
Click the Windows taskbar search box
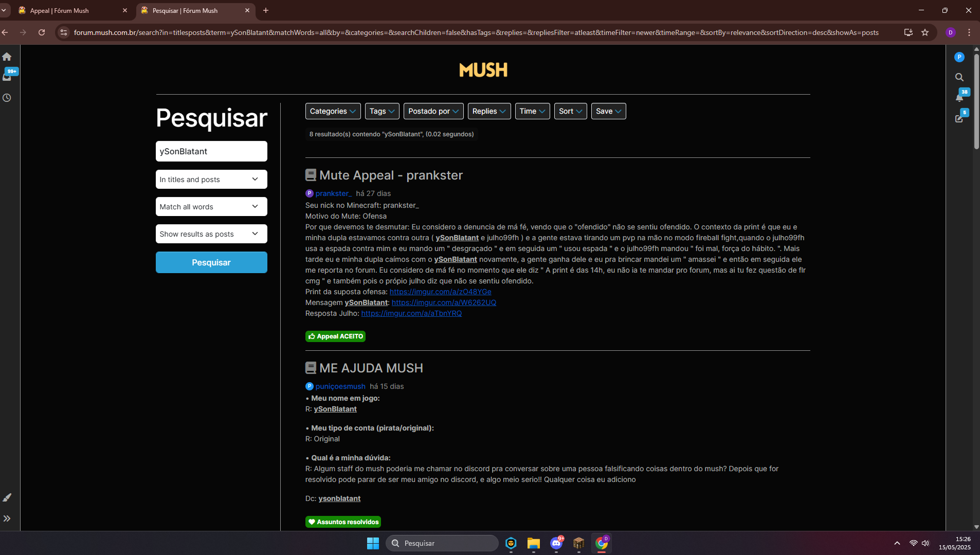tap(442, 543)
